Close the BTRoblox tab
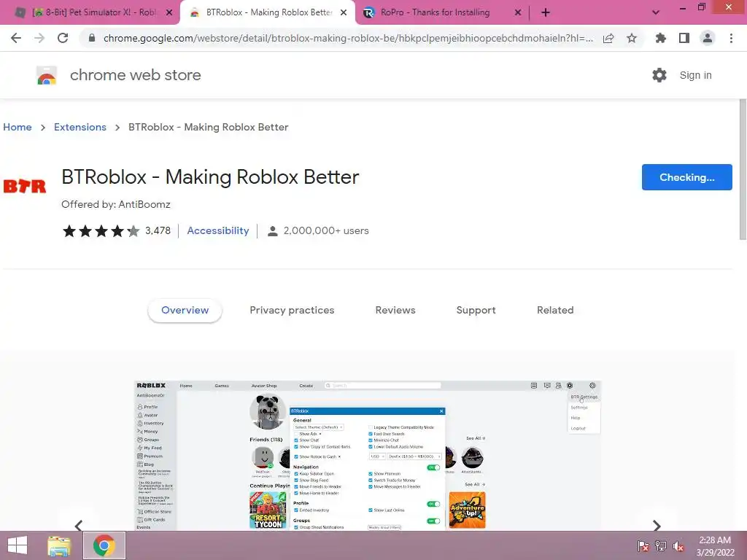Screen dimensions: 747x560 coord(344,13)
